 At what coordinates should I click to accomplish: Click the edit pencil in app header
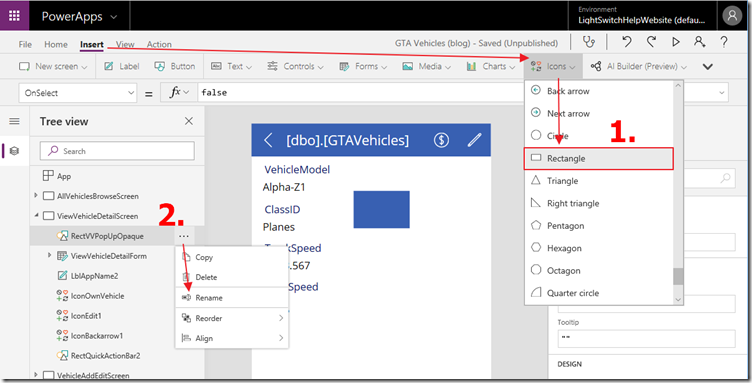pyautogui.click(x=474, y=140)
